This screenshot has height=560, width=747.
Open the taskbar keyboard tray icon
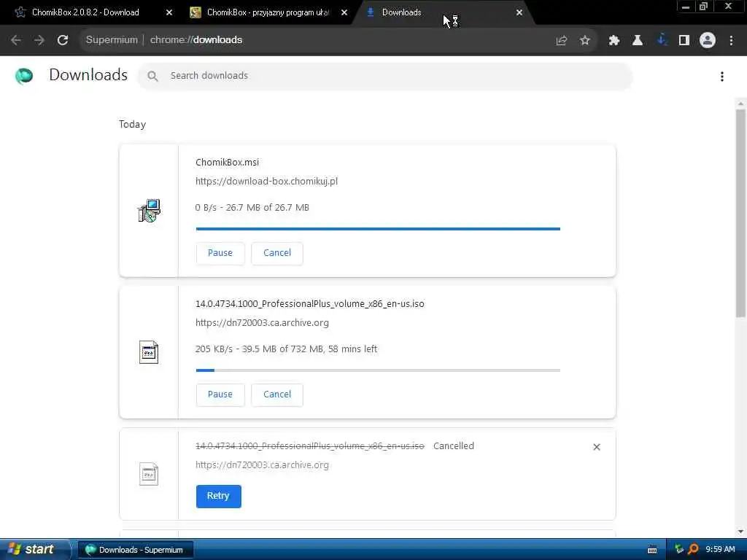coord(652,550)
